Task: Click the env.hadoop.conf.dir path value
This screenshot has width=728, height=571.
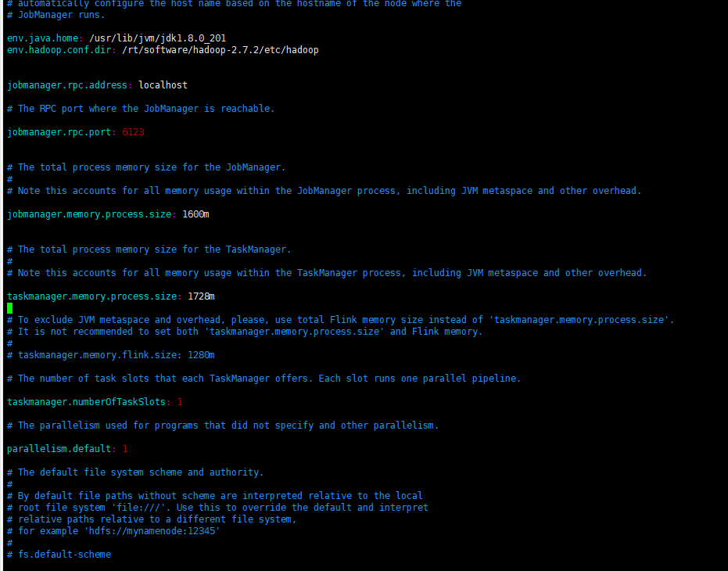Action: [219, 49]
